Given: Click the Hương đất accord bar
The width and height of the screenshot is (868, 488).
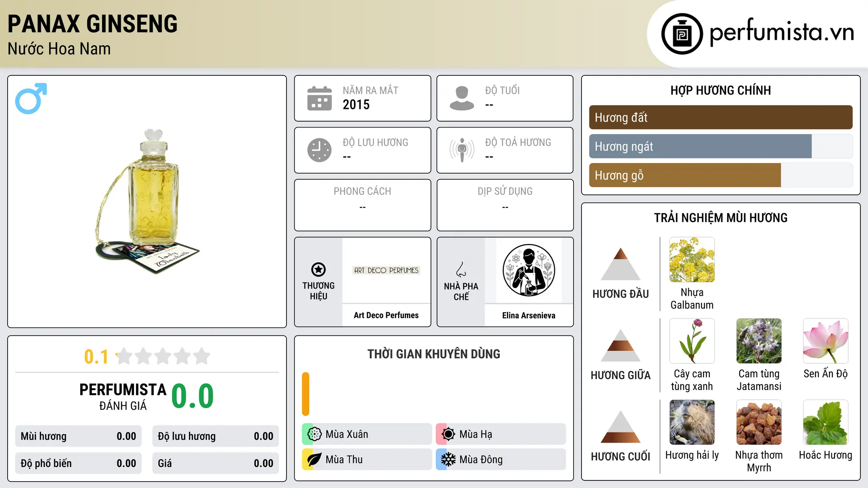Looking at the screenshot, I should pos(721,117).
